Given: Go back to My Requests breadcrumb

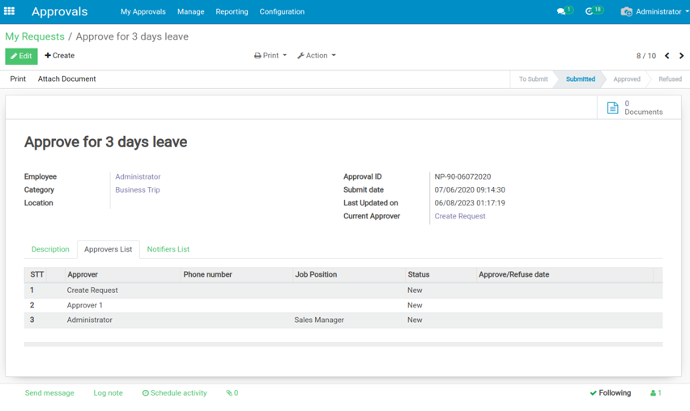Looking at the screenshot, I should [35, 37].
